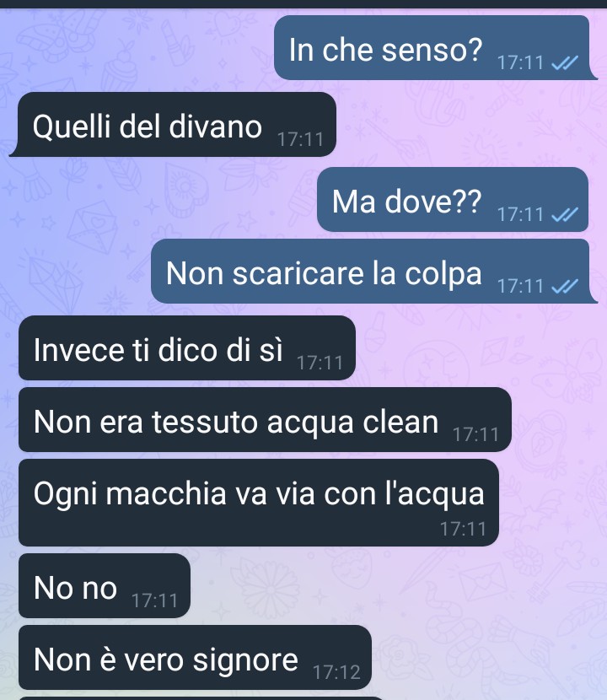The image size is (607, 700).
Task: Click the 17:11 time on 'In che senso?'
Action: coord(520,63)
